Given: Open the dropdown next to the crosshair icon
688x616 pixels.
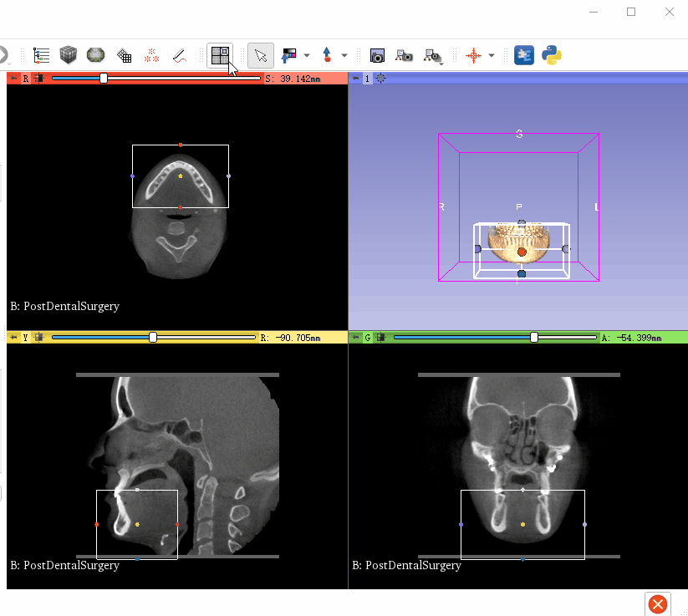Looking at the screenshot, I should pos(490,55).
